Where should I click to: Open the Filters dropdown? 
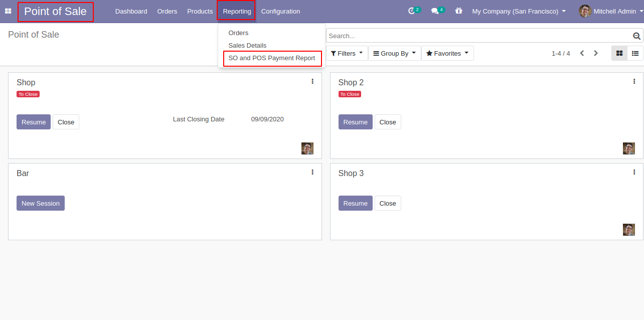[347, 53]
